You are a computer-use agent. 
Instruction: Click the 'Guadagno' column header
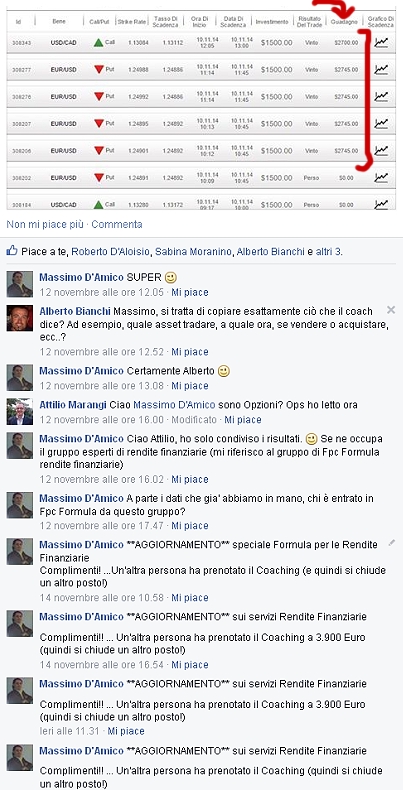click(344, 22)
